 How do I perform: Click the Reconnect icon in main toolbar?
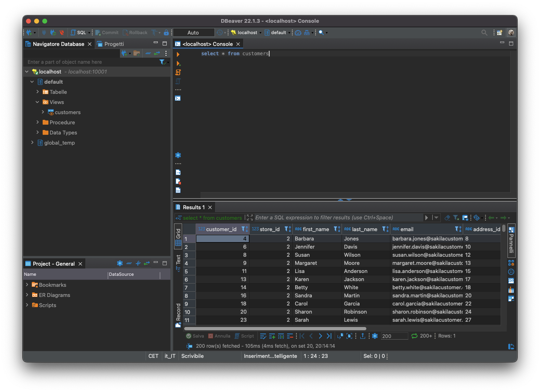click(53, 32)
